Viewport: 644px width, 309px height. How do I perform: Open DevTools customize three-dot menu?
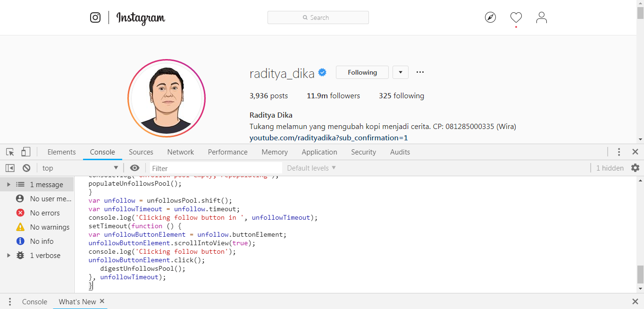[619, 152]
